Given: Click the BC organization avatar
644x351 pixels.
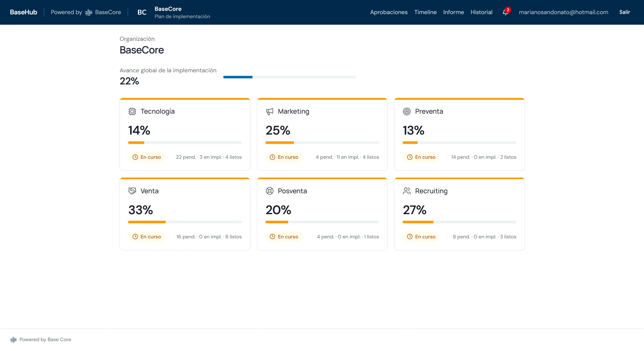Looking at the screenshot, I should (x=142, y=12).
